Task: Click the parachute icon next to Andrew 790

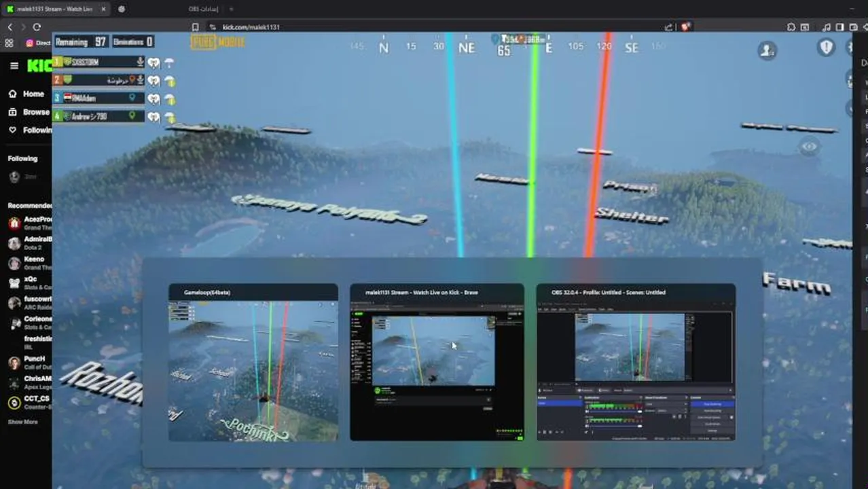Action: click(x=170, y=117)
